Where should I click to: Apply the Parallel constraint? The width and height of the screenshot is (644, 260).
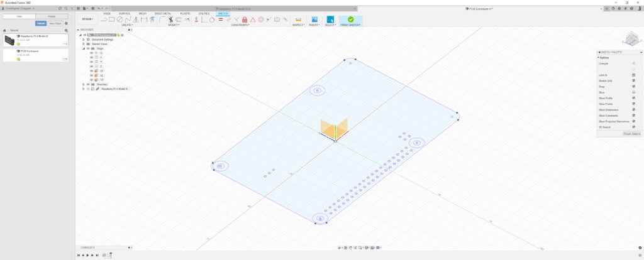pos(229,19)
